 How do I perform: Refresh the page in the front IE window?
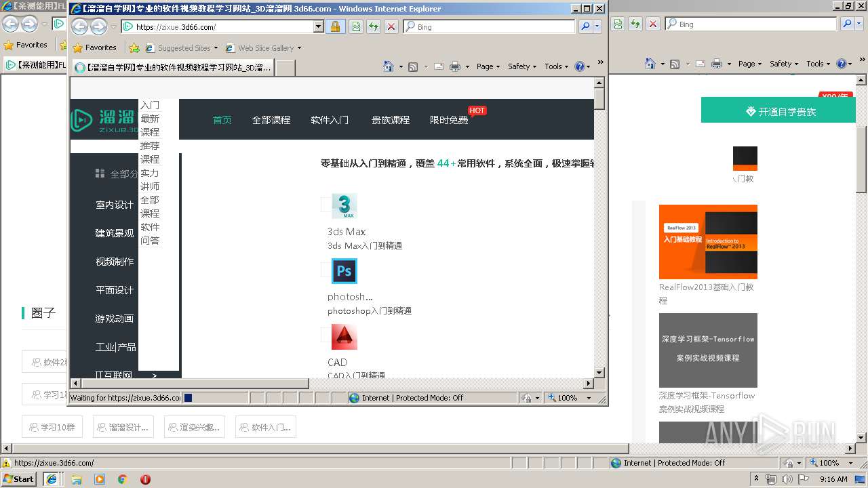tap(374, 26)
